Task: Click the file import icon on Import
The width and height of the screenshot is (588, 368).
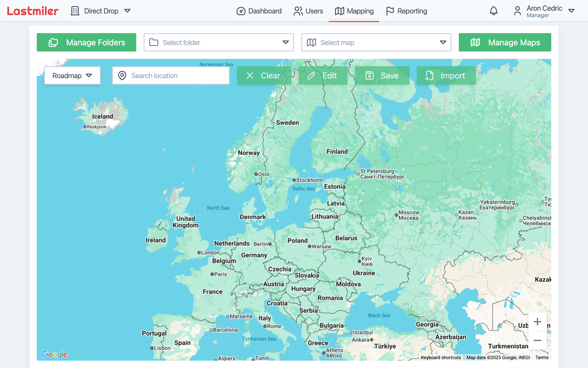Action: coord(429,75)
